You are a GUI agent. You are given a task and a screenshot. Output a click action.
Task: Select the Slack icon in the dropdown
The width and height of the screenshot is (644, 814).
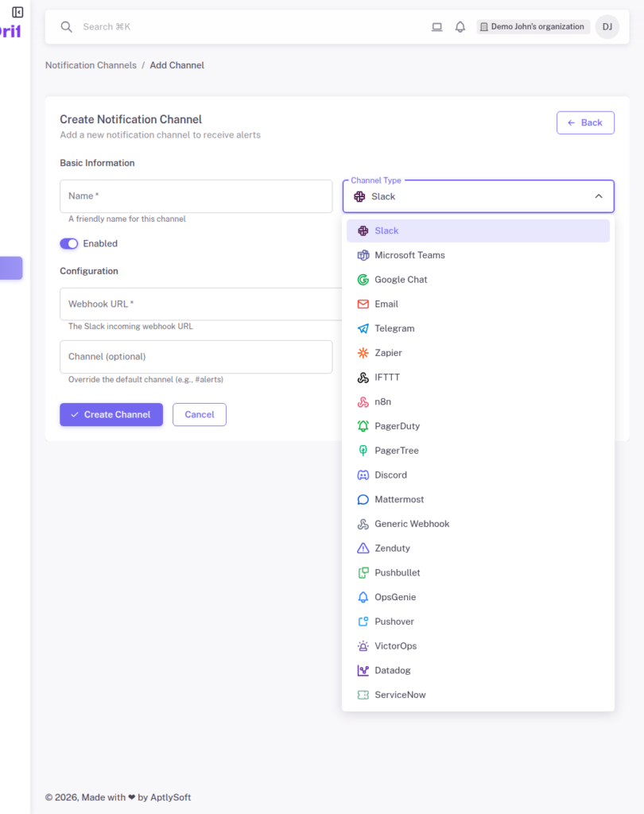click(x=362, y=231)
